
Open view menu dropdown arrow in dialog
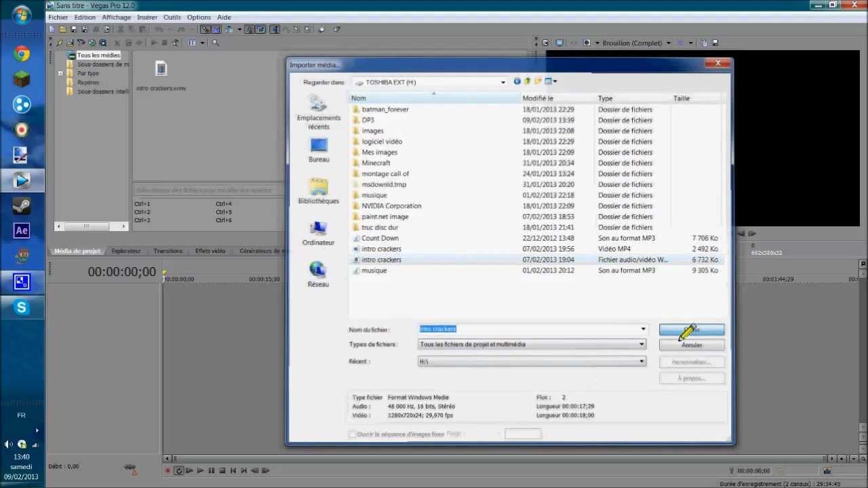pos(555,81)
